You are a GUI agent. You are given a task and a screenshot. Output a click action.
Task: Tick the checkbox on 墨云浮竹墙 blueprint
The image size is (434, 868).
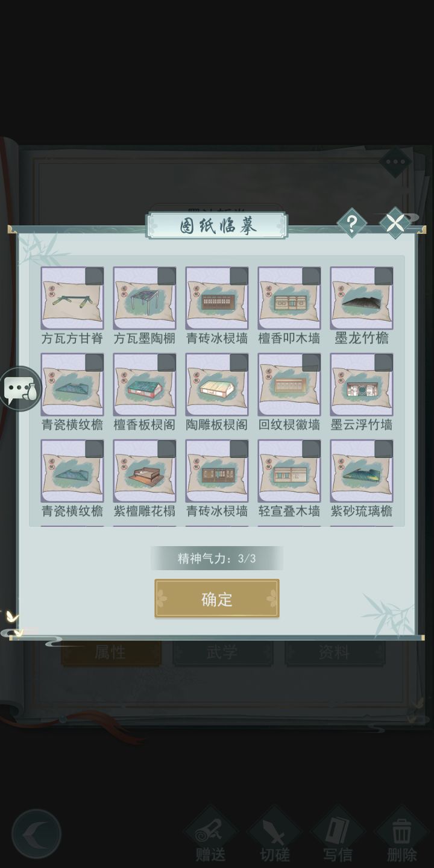pyautogui.click(x=383, y=363)
